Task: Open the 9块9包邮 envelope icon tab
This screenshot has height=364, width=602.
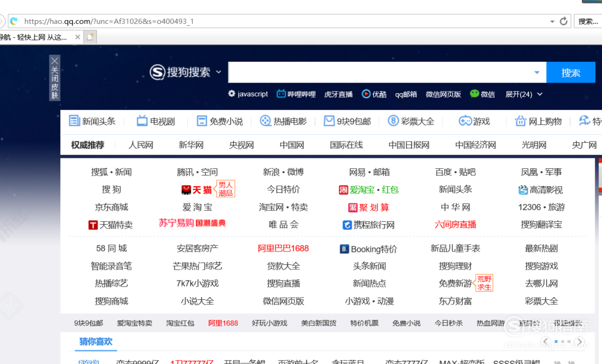Action: (x=329, y=121)
